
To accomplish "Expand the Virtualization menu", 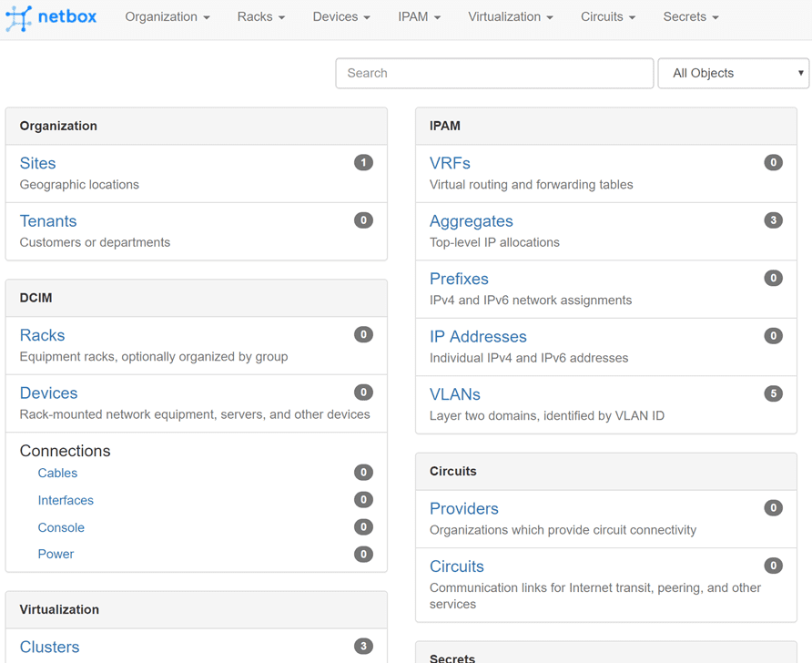I will point(511,16).
